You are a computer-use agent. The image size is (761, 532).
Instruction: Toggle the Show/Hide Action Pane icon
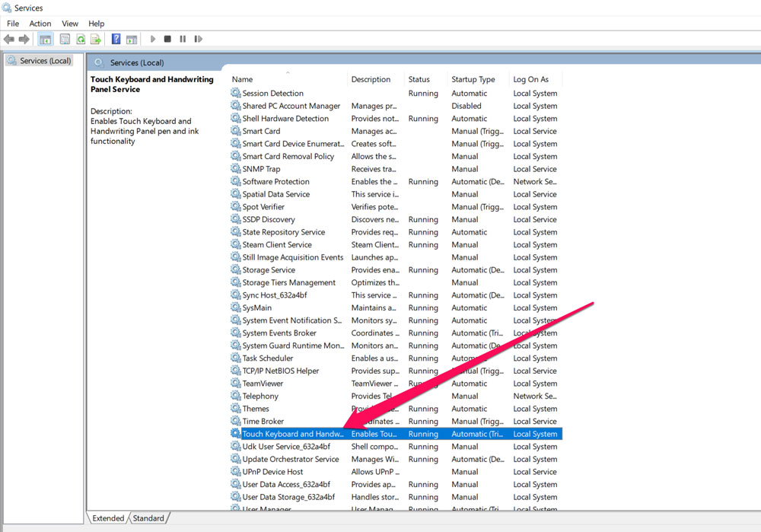coord(132,40)
